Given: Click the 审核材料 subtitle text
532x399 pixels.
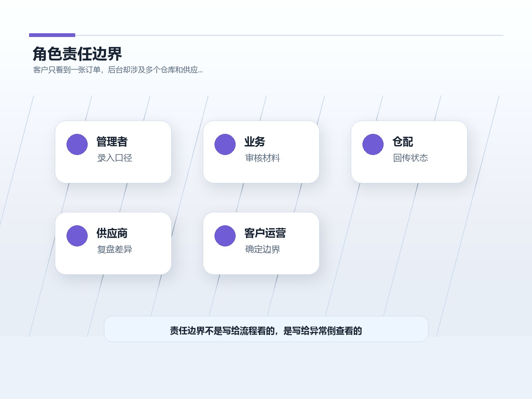Looking at the screenshot, I should tap(263, 158).
